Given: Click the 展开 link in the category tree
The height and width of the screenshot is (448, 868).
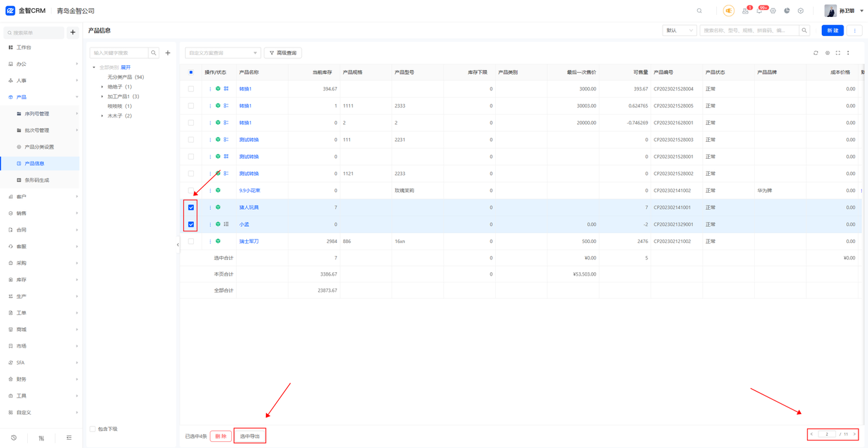Looking at the screenshot, I should [125, 67].
